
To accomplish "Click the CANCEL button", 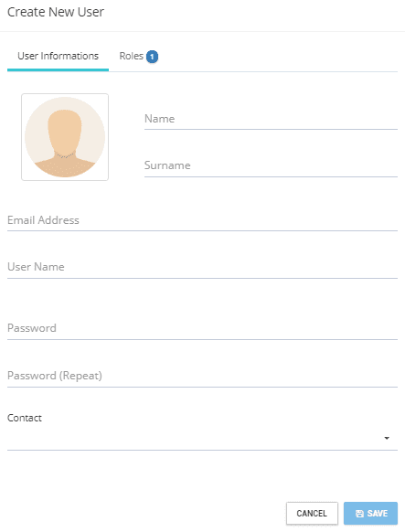I will tap(312, 514).
